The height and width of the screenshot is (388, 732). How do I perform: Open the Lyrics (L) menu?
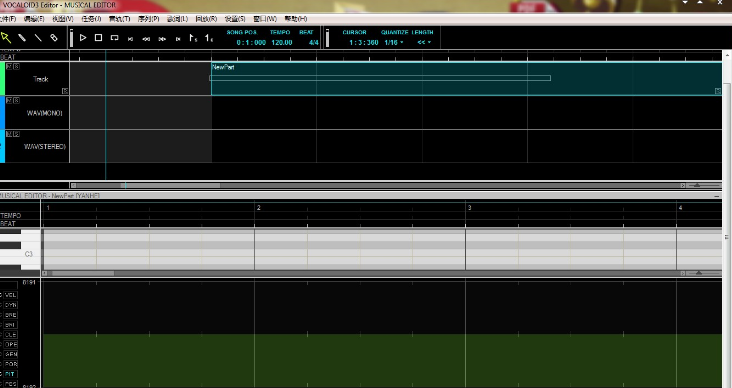177,19
